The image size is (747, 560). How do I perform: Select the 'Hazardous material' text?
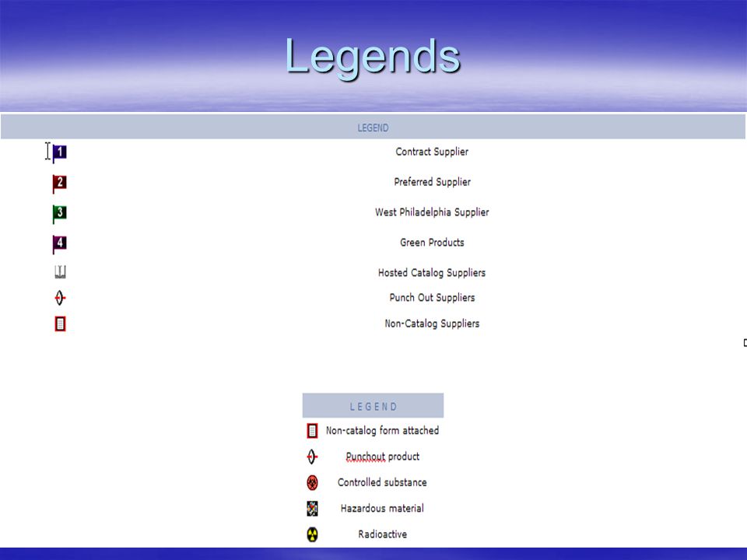coord(382,509)
